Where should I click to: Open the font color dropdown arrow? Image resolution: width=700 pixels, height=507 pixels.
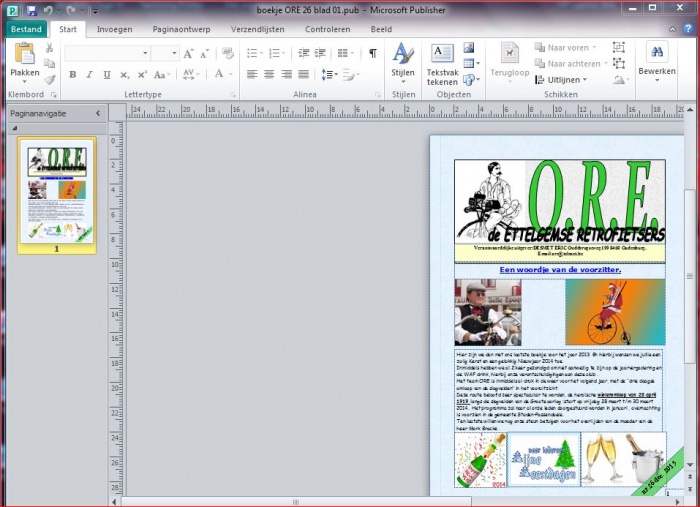point(231,74)
